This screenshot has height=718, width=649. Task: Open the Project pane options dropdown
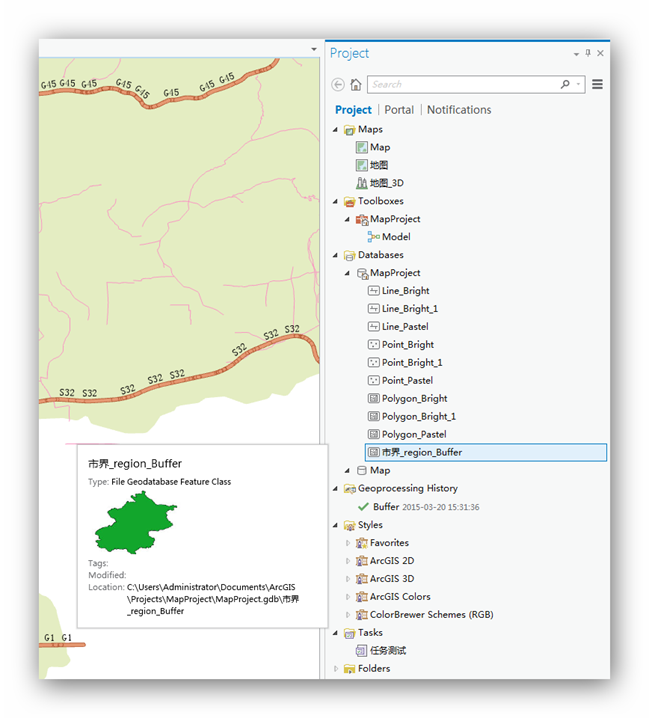click(x=576, y=54)
